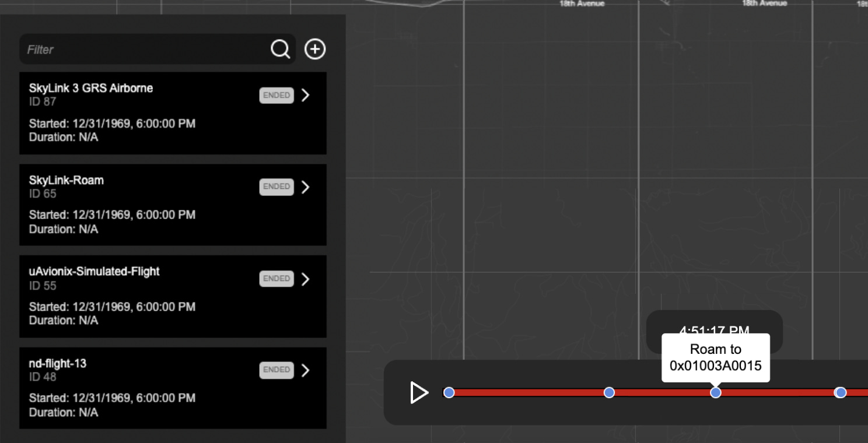Click the search magnifier icon

coord(280,50)
